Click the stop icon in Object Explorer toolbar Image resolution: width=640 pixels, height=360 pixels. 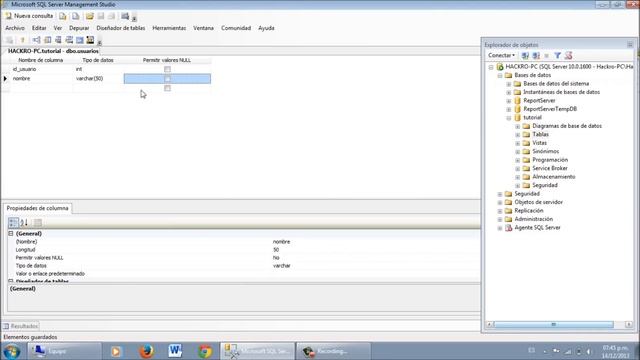point(547,56)
